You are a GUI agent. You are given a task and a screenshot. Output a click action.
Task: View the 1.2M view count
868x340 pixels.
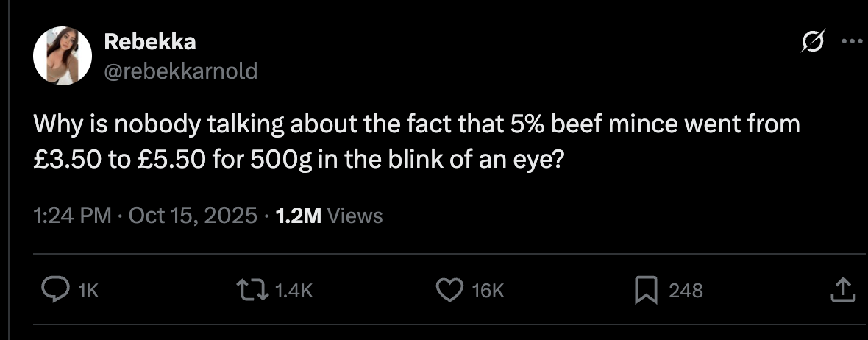click(297, 216)
